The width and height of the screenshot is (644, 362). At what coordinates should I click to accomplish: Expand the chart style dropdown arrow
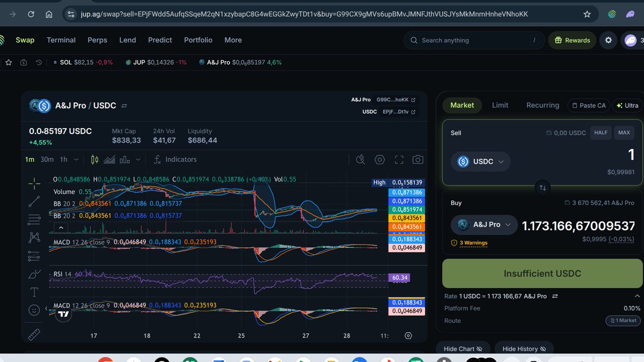click(x=138, y=159)
